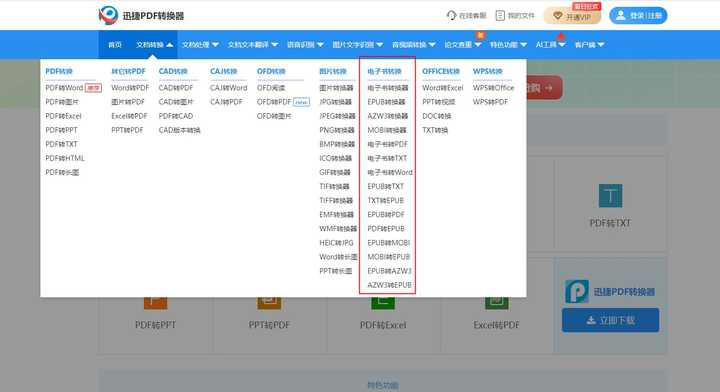
Task: Open the OFD转PDF link
Action: click(274, 102)
